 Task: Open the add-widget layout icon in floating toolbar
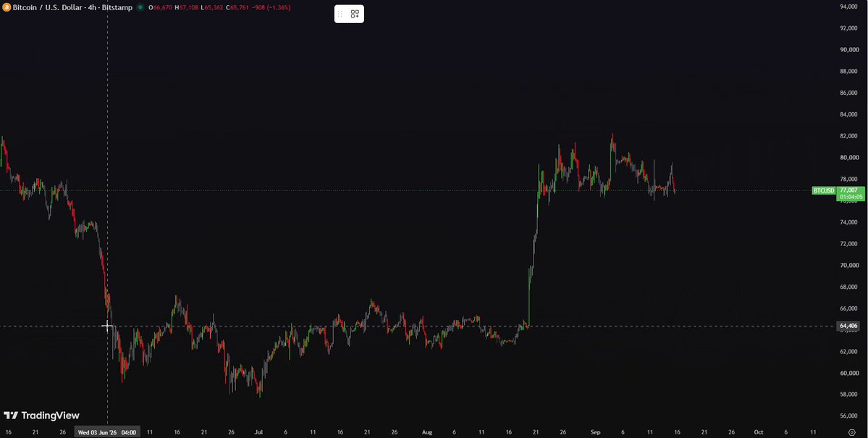point(355,14)
